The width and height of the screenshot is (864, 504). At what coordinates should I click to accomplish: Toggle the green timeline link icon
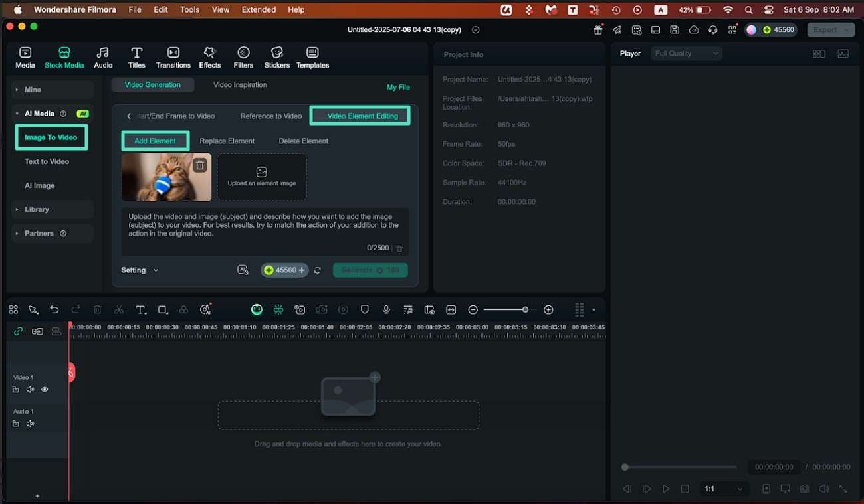pyautogui.click(x=18, y=331)
